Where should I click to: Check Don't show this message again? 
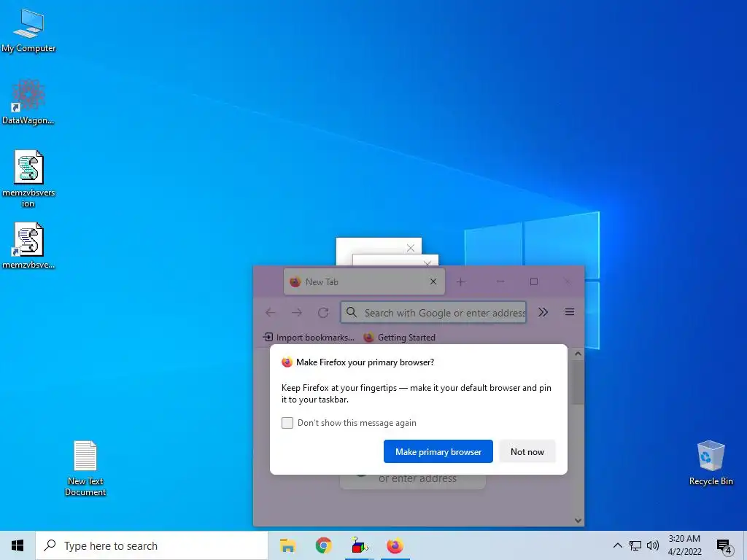pos(287,423)
